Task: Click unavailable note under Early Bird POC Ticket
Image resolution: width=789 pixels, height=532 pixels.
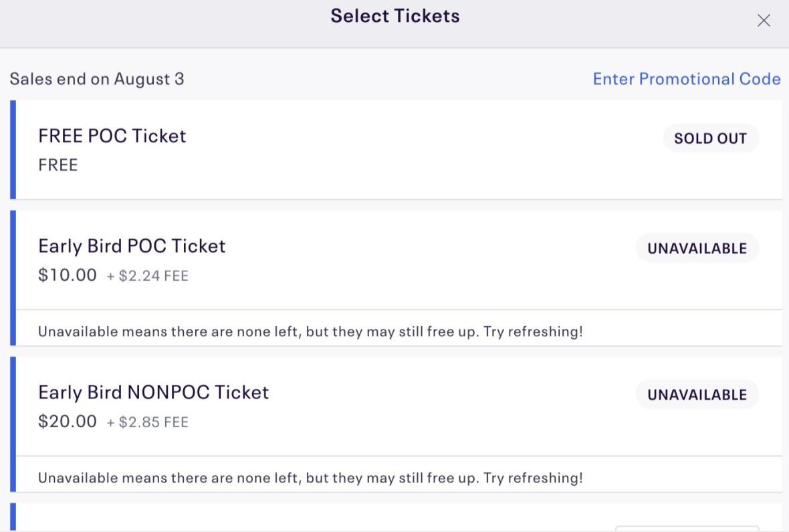Action: pyautogui.click(x=310, y=331)
